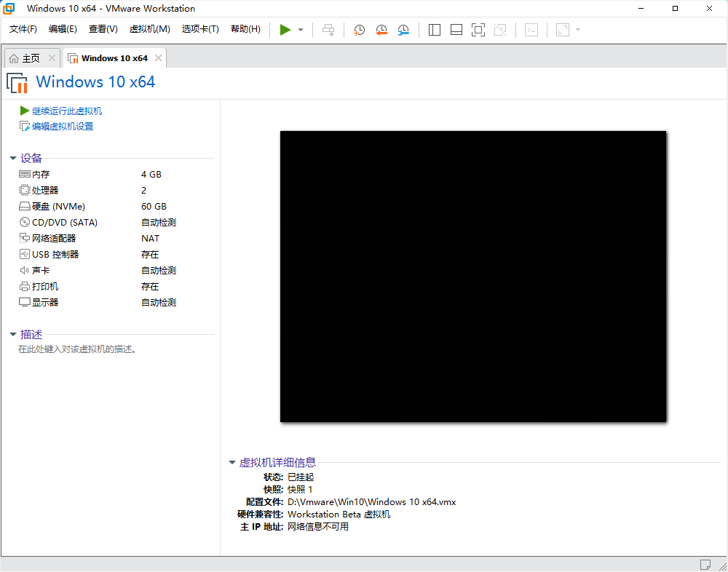This screenshot has height=572, width=728.
Task: Click the revert to snapshot icon
Action: point(381,30)
